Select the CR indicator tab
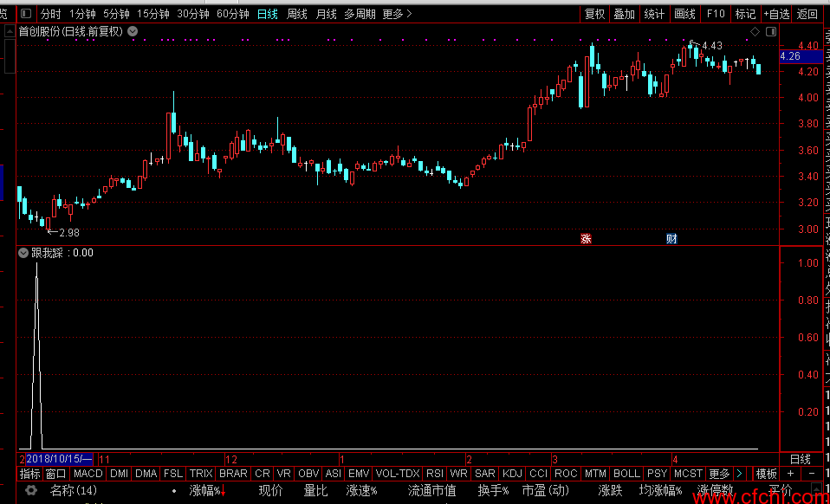 (x=262, y=474)
